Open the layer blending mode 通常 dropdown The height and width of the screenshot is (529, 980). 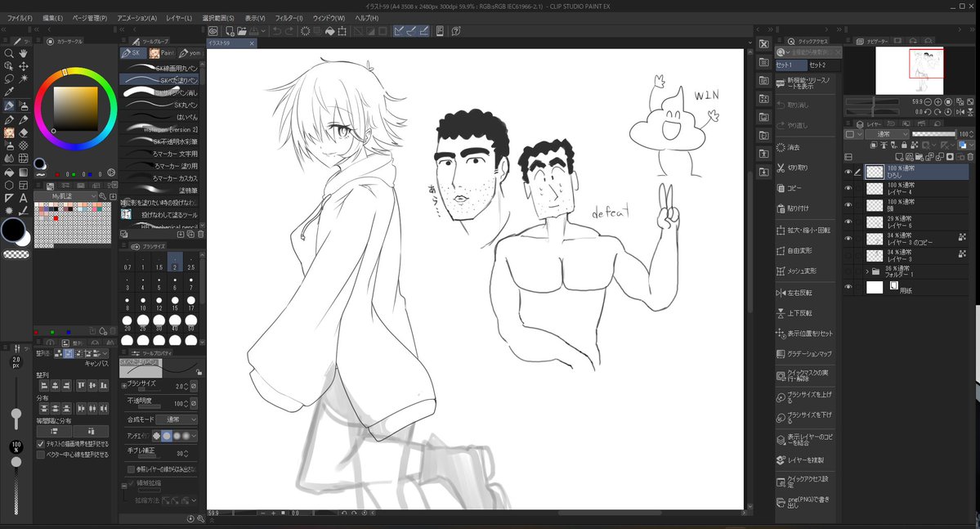(x=887, y=134)
